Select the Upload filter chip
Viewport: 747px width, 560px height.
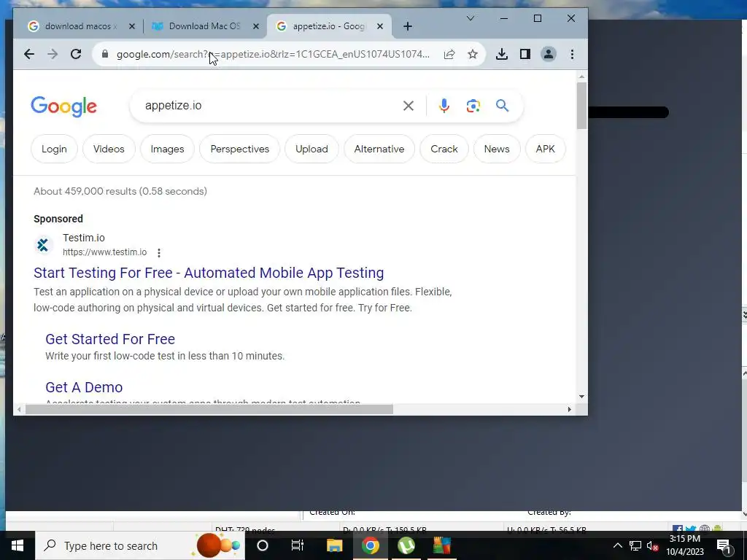311,149
